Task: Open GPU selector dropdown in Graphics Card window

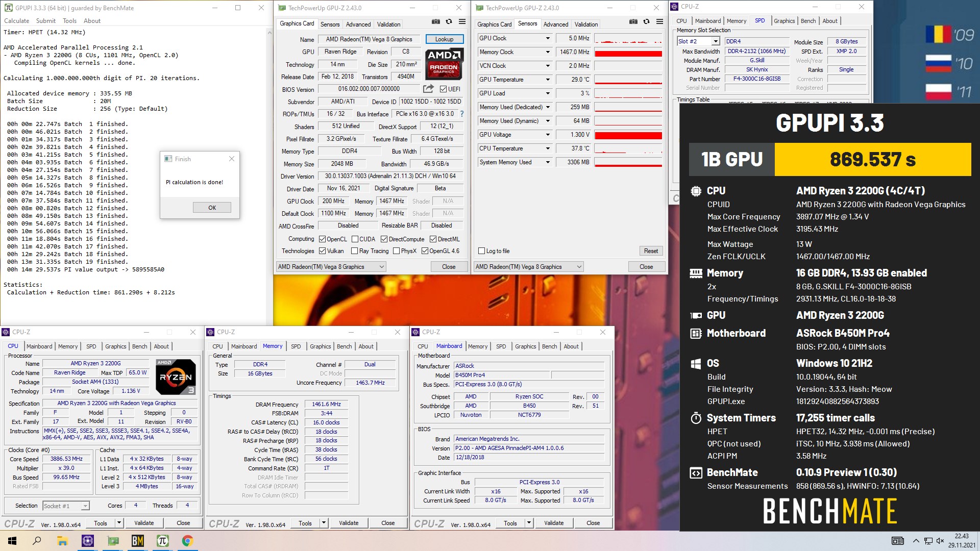Action: 331,267
